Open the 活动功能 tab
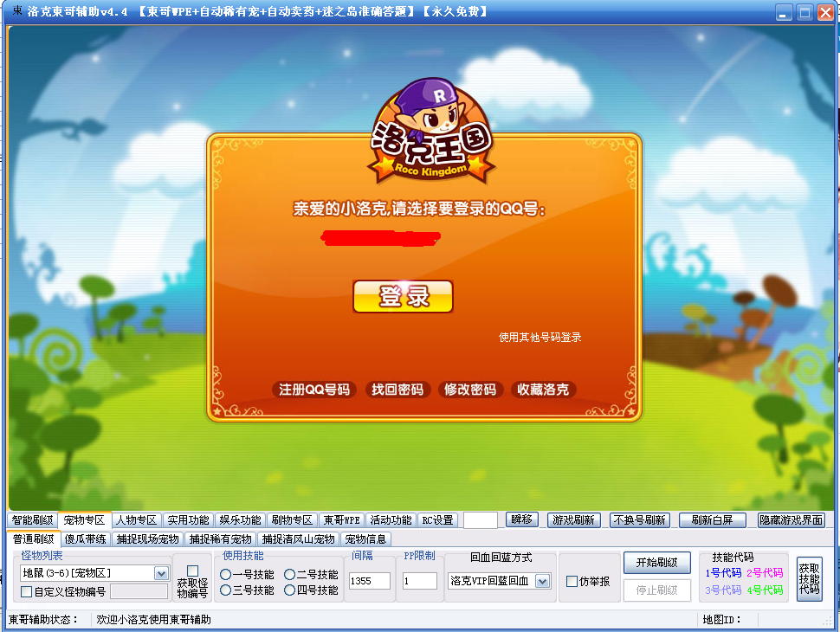 (x=391, y=520)
